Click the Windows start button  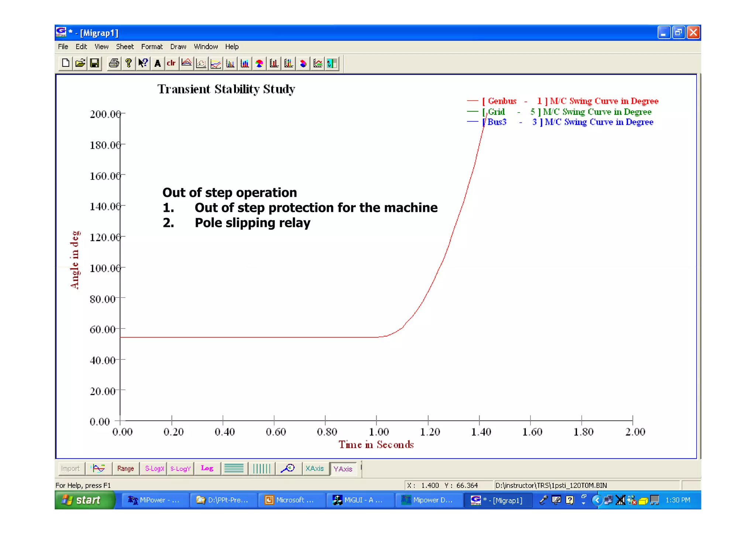(x=84, y=500)
